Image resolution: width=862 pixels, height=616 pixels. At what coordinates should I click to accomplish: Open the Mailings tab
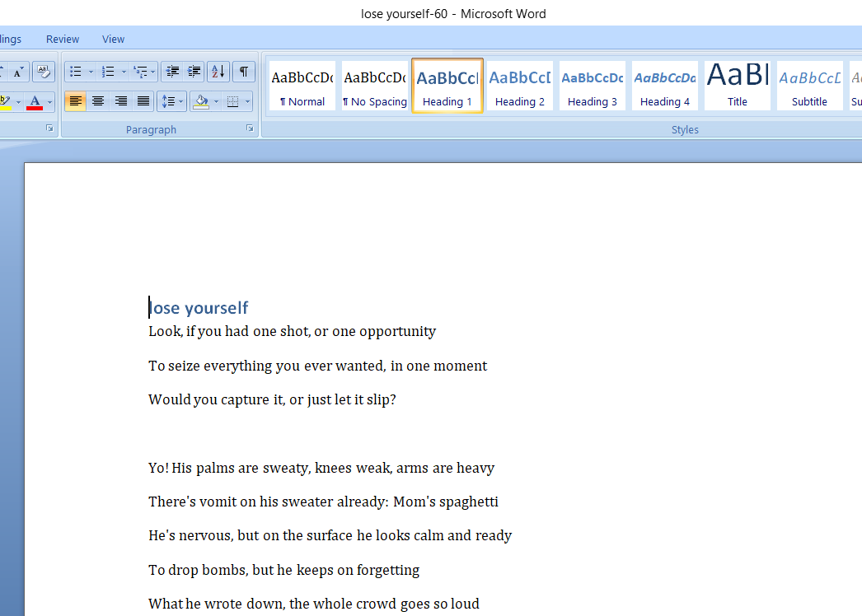[11, 39]
